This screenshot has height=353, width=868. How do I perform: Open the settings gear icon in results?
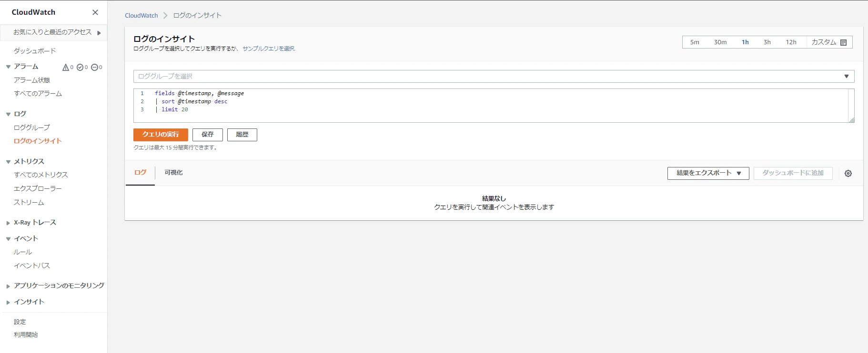848,174
